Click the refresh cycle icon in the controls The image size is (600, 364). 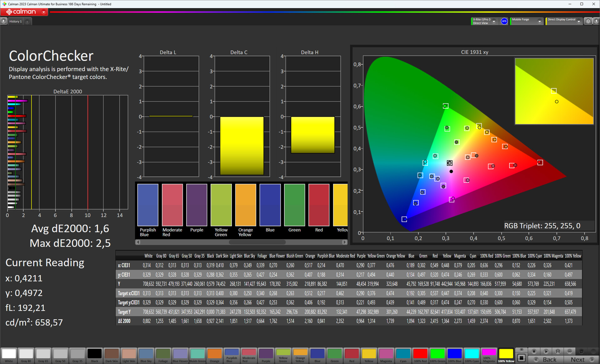(x=582, y=351)
